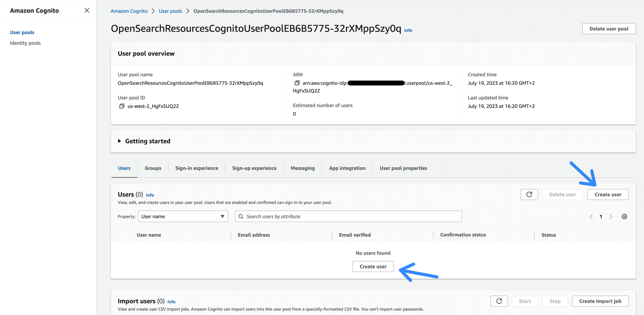Copy the User pool ID
The image size is (644, 315).
(x=122, y=106)
